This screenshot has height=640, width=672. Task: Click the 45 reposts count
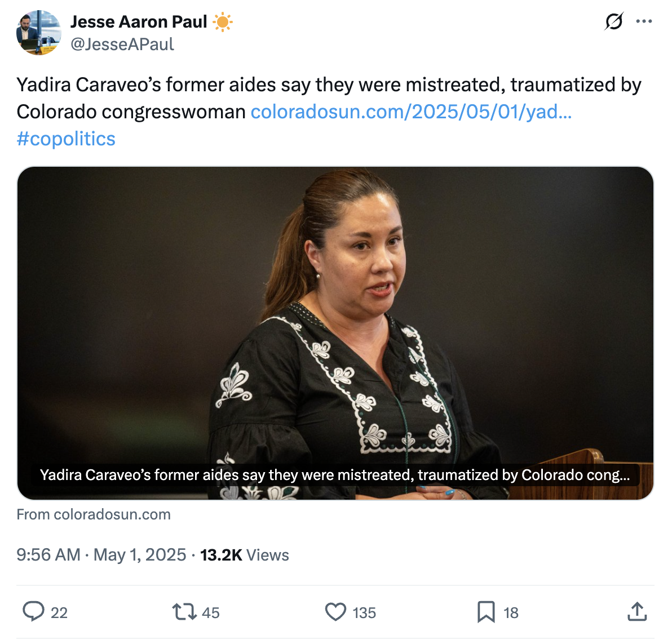(210, 612)
